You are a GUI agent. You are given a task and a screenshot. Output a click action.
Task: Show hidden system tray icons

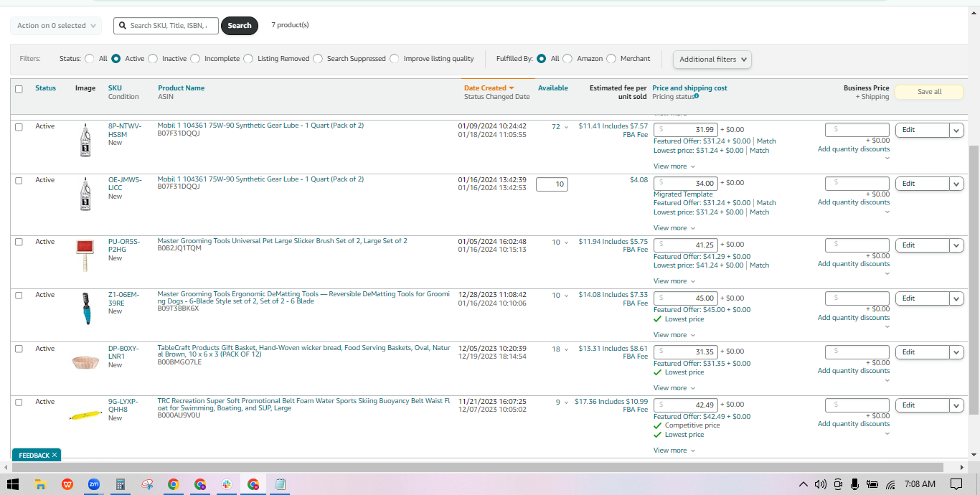pos(803,484)
